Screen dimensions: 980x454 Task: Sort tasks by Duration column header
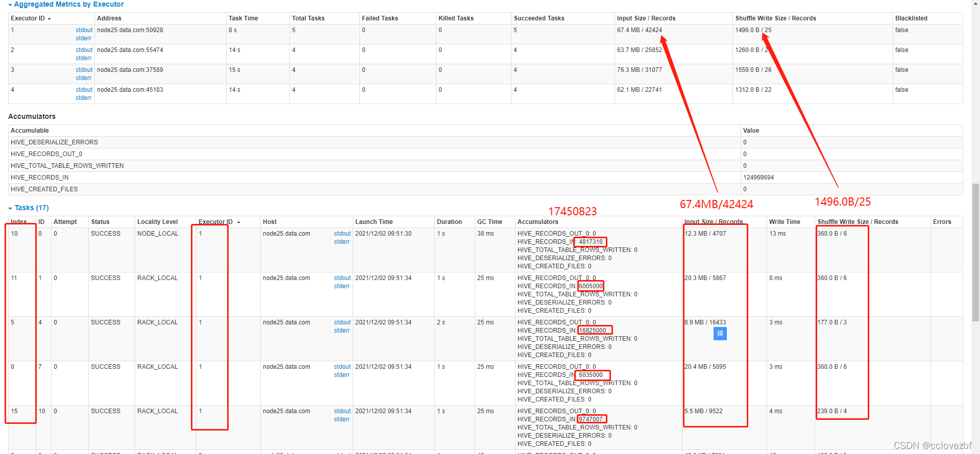(x=450, y=222)
